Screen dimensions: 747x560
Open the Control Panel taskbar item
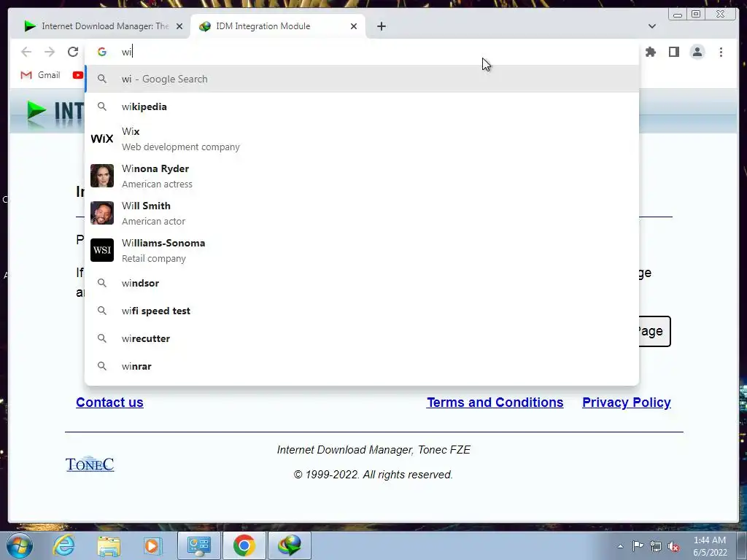click(x=198, y=545)
